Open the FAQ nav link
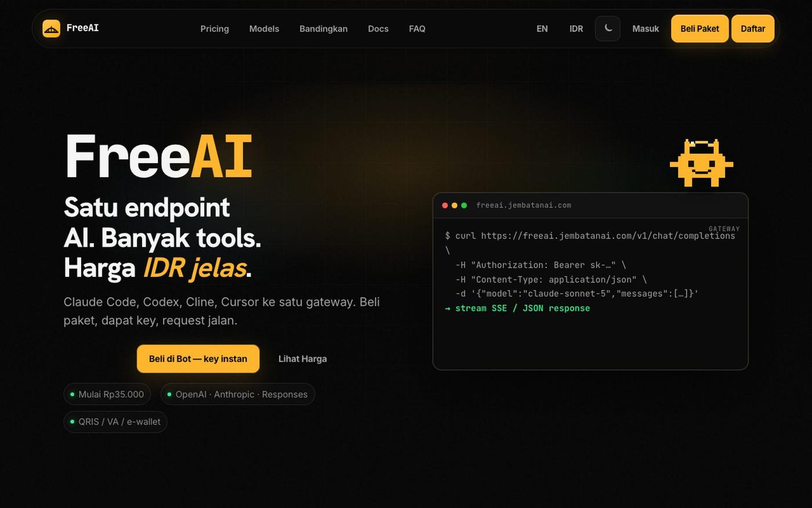The image size is (812, 508). 417,28
